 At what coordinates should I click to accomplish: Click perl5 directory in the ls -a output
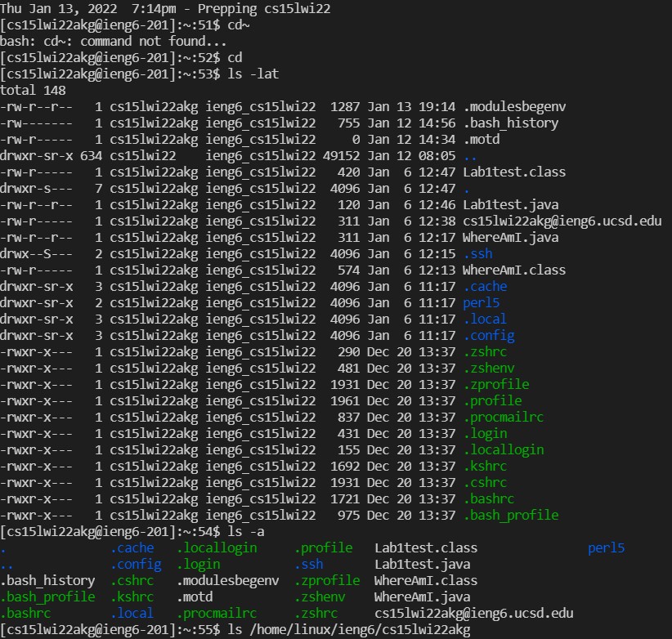pyautogui.click(x=606, y=548)
